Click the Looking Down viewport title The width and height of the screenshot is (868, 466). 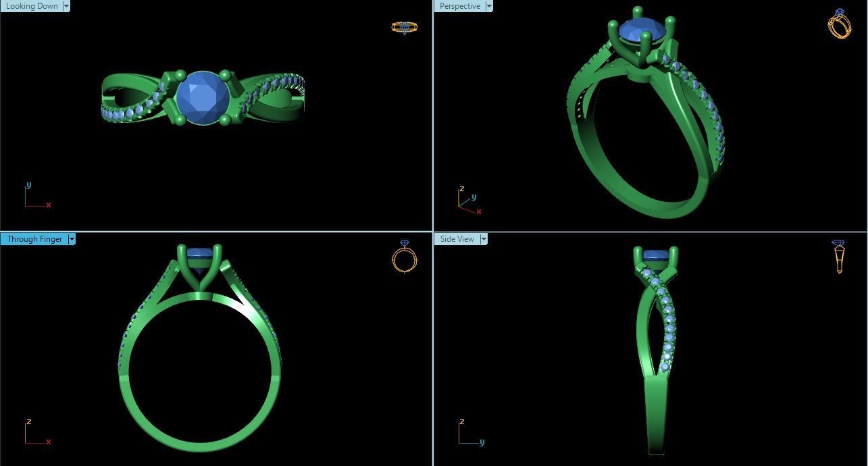[32, 6]
